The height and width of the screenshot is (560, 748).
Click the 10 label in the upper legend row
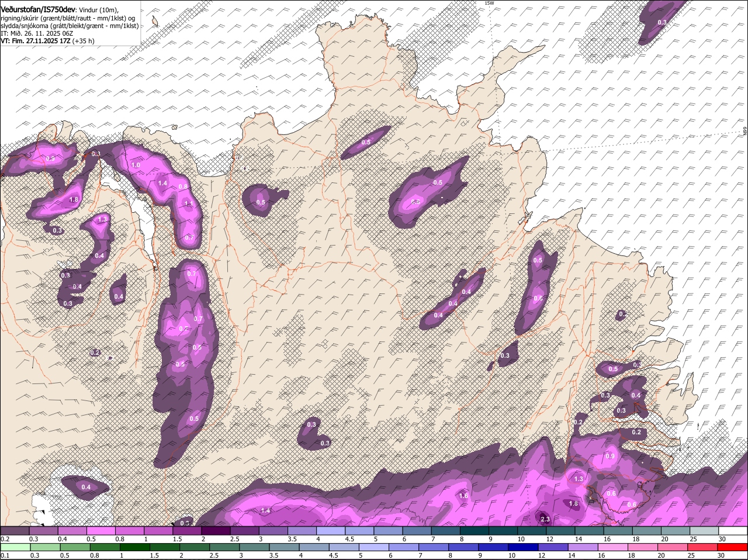pos(520,539)
